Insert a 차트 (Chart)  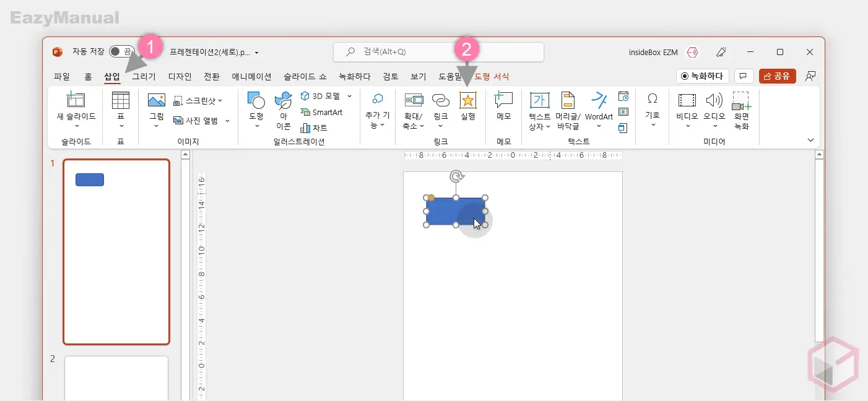click(x=314, y=128)
